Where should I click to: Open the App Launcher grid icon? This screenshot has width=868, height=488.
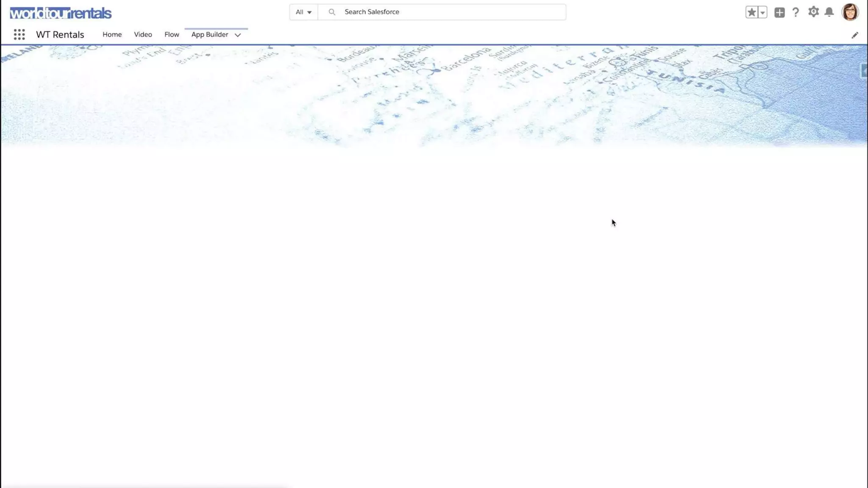tap(19, 34)
